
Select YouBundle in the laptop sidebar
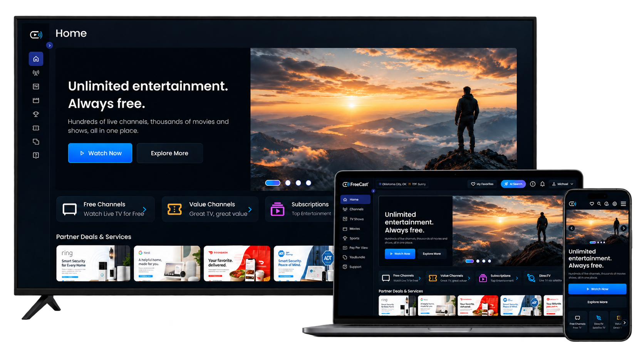click(x=355, y=257)
